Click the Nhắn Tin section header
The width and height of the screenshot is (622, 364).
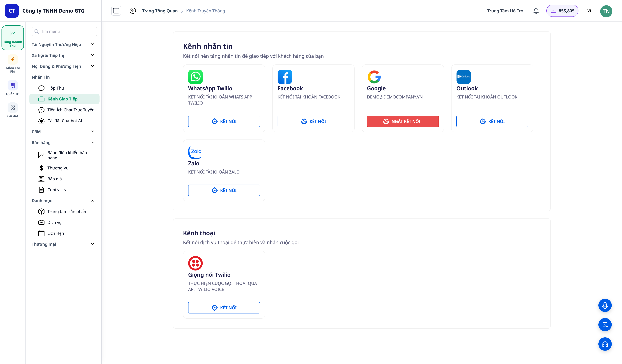(41, 77)
